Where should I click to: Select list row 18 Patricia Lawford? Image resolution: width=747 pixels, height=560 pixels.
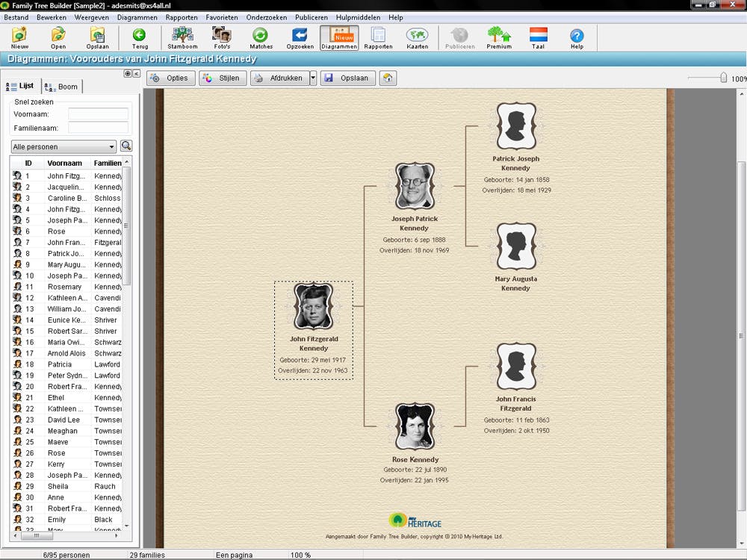66,364
